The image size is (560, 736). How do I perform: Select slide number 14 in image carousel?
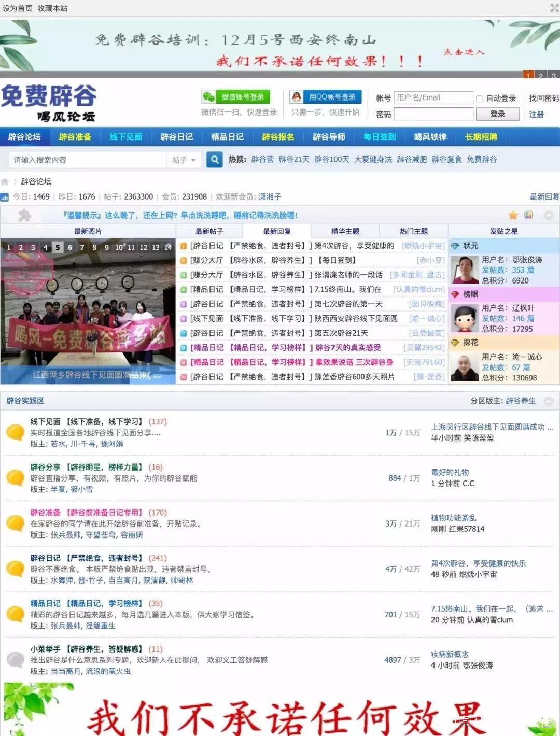pos(168,248)
